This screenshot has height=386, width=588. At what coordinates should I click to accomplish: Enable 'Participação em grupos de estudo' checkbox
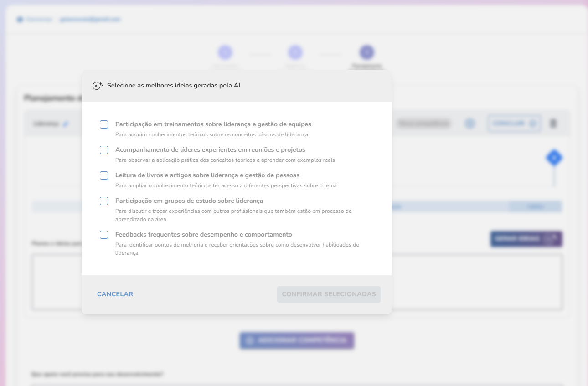coord(104,201)
